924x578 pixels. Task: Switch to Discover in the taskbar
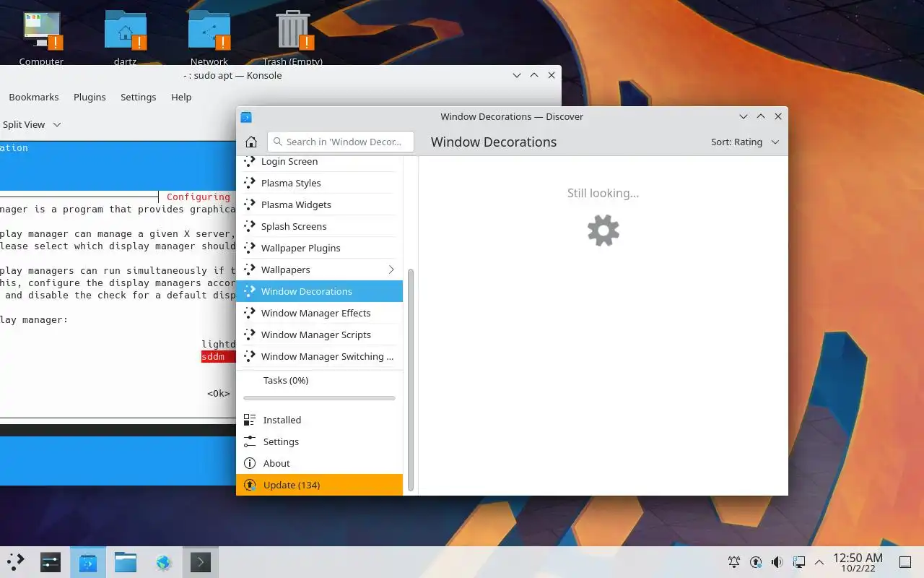[x=88, y=562]
